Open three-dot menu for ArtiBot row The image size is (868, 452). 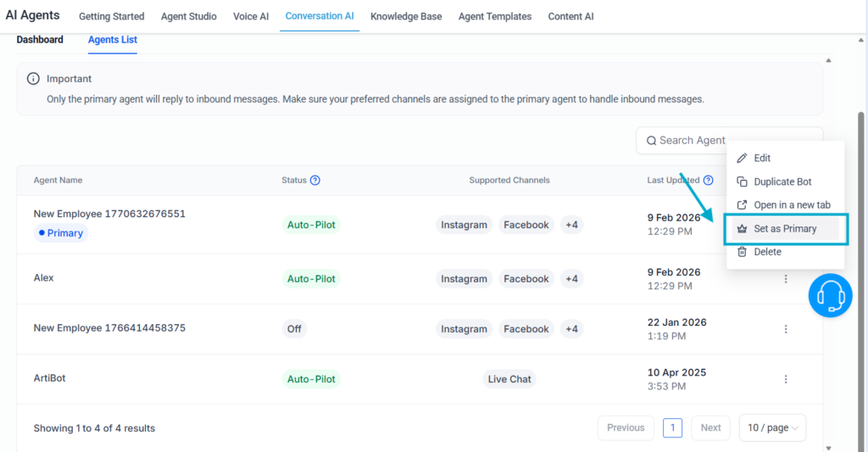[786, 379]
